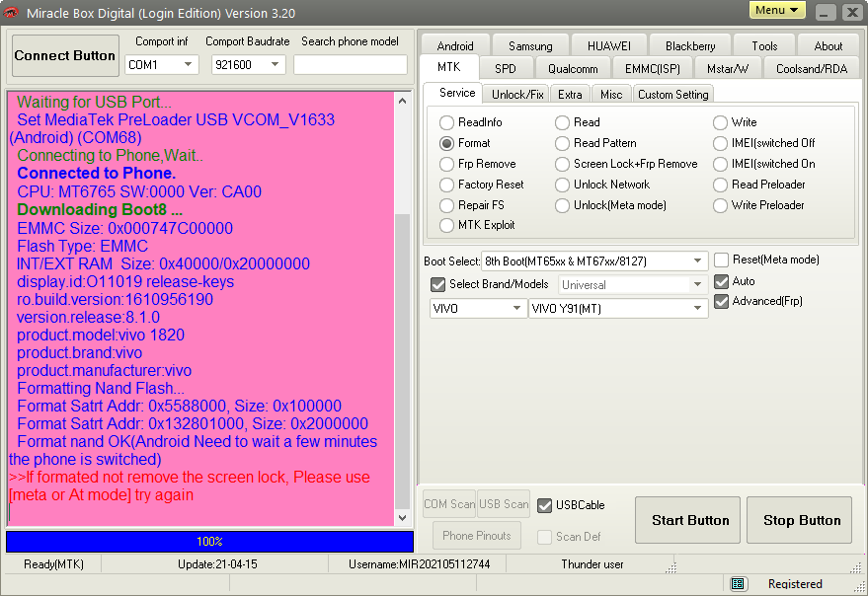Open the Extra sub-tab
Image resolution: width=868 pixels, height=596 pixels.
point(570,95)
